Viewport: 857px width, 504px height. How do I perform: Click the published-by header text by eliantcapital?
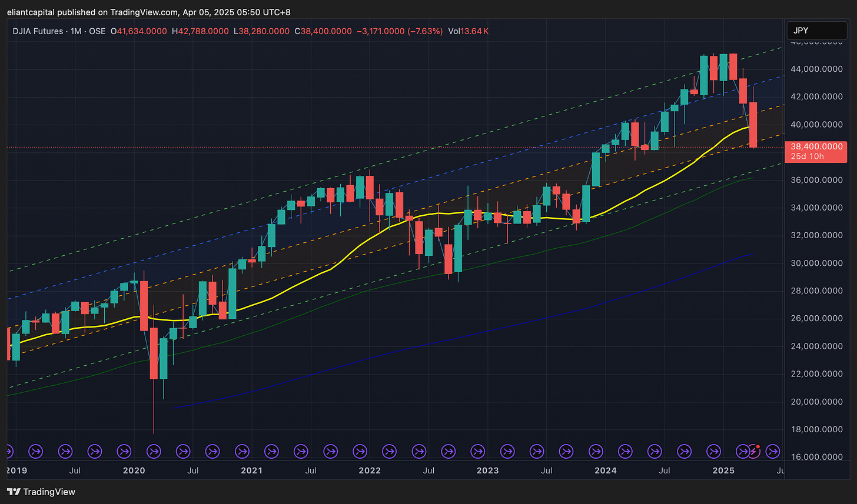point(149,12)
